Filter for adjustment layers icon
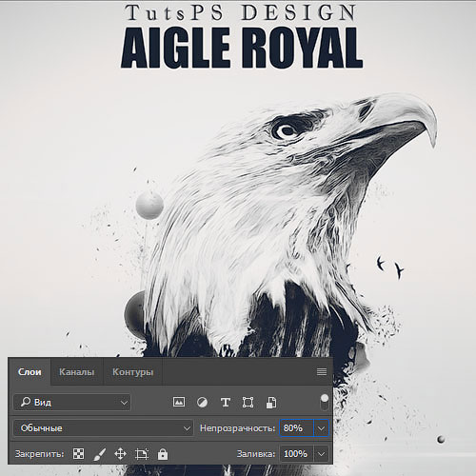This screenshot has width=476, height=476. [x=202, y=403]
